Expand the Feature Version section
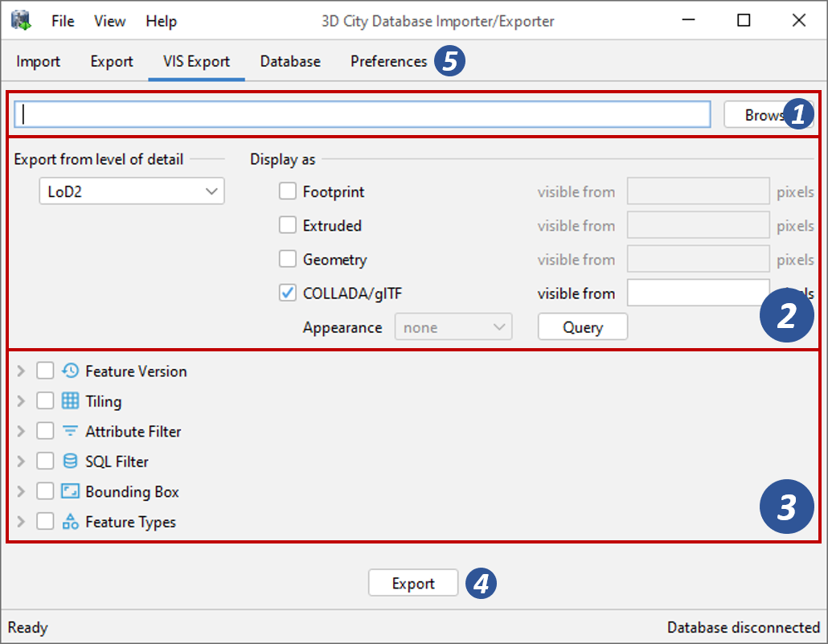This screenshot has width=828, height=644. [x=21, y=371]
